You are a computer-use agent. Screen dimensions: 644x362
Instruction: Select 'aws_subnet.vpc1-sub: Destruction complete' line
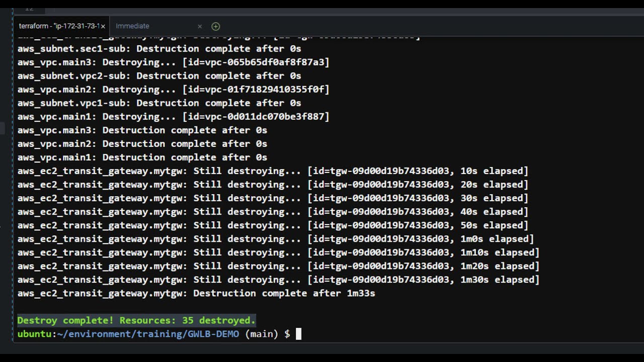click(159, 103)
